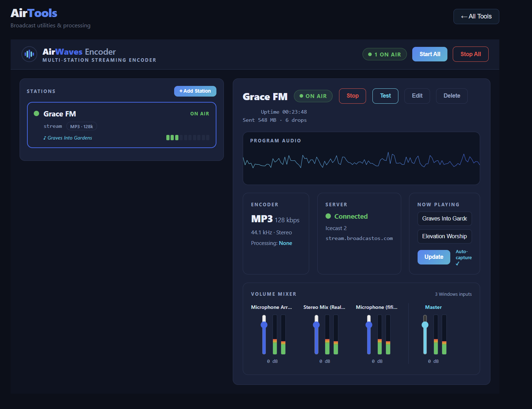Click the Processing: None value
Image resolution: width=532 pixels, height=409 pixels.
[285, 243]
